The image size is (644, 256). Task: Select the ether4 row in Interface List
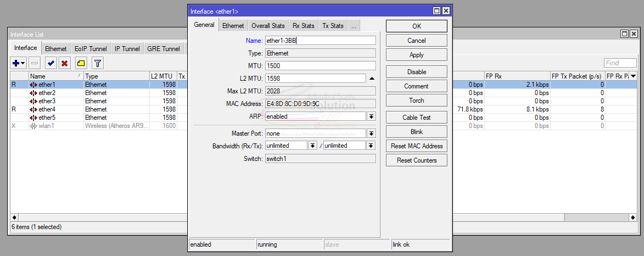99,109
